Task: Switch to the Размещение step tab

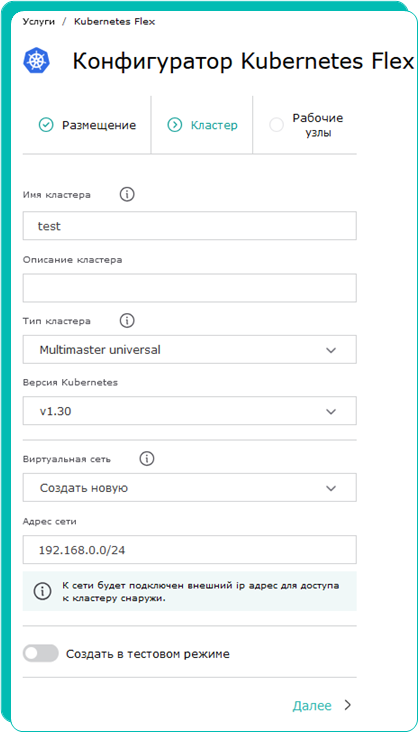Action: tap(87, 125)
